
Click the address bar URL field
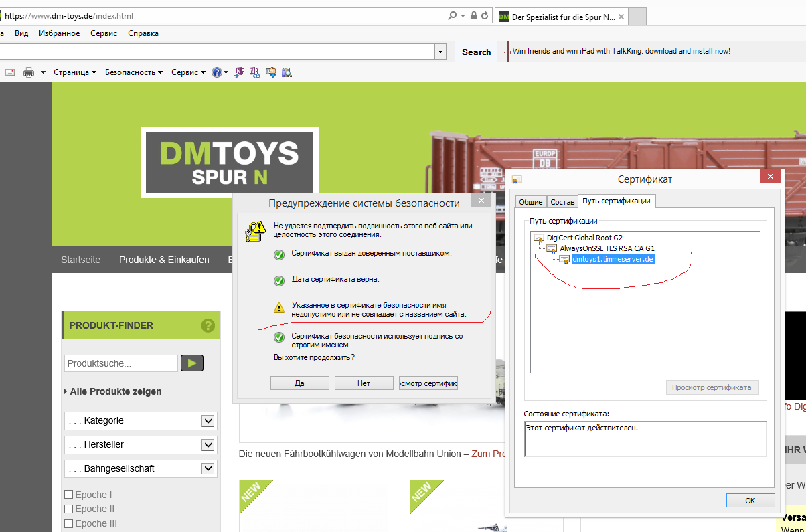click(x=221, y=15)
